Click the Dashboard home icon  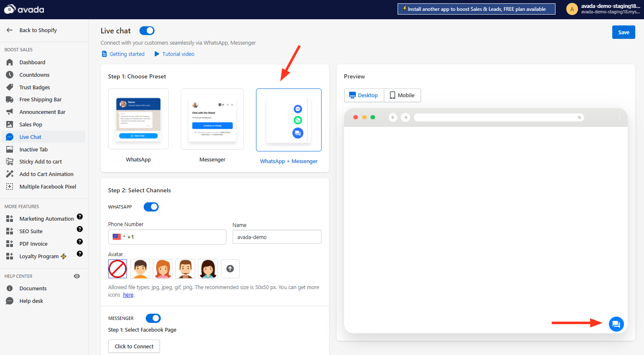coord(10,62)
